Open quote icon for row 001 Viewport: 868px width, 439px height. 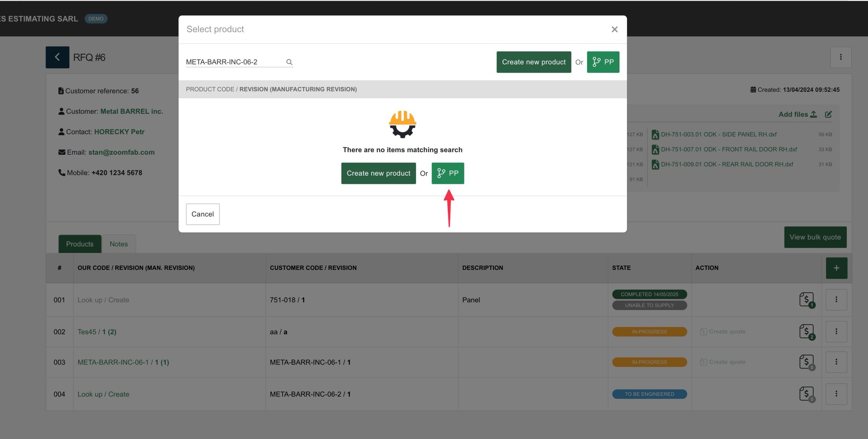pyautogui.click(x=806, y=300)
